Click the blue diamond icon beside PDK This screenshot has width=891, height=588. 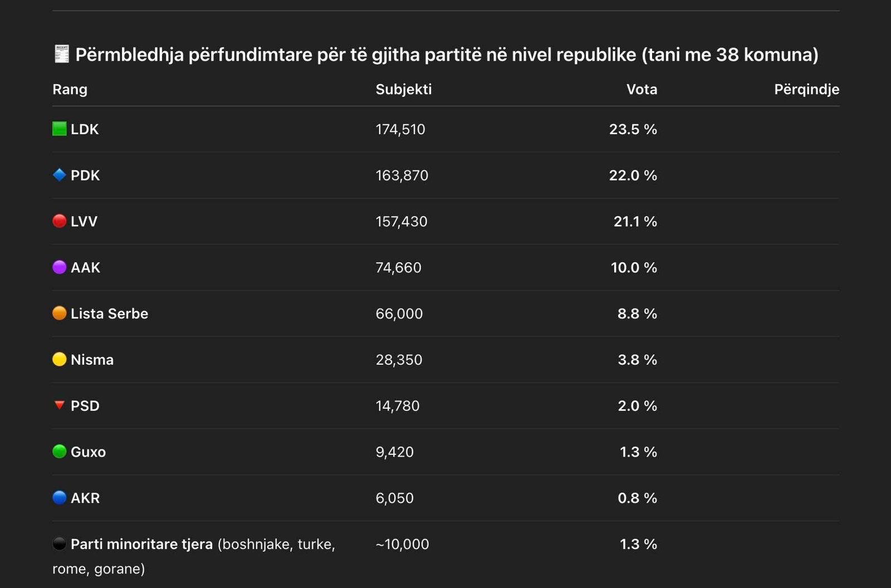60,175
